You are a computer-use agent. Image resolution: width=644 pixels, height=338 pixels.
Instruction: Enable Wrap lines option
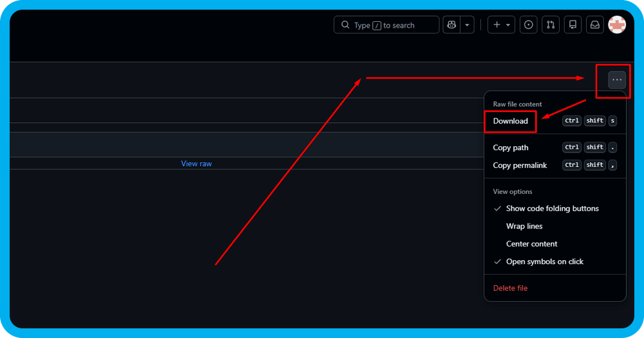click(555, 226)
